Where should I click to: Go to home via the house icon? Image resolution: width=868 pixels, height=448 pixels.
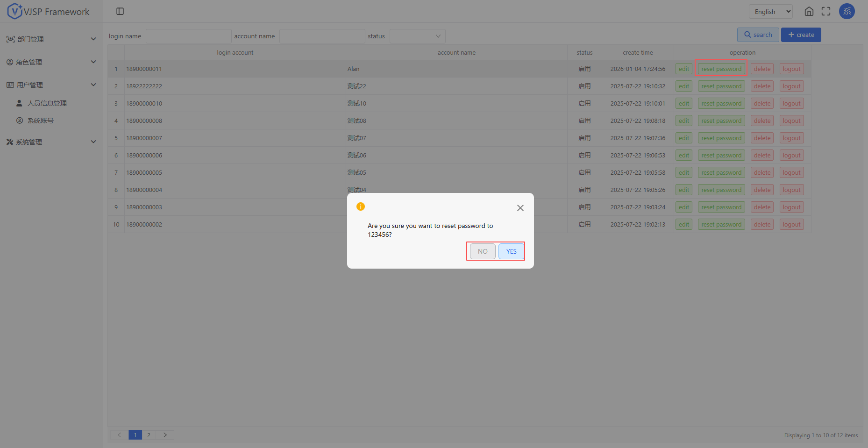pyautogui.click(x=809, y=12)
